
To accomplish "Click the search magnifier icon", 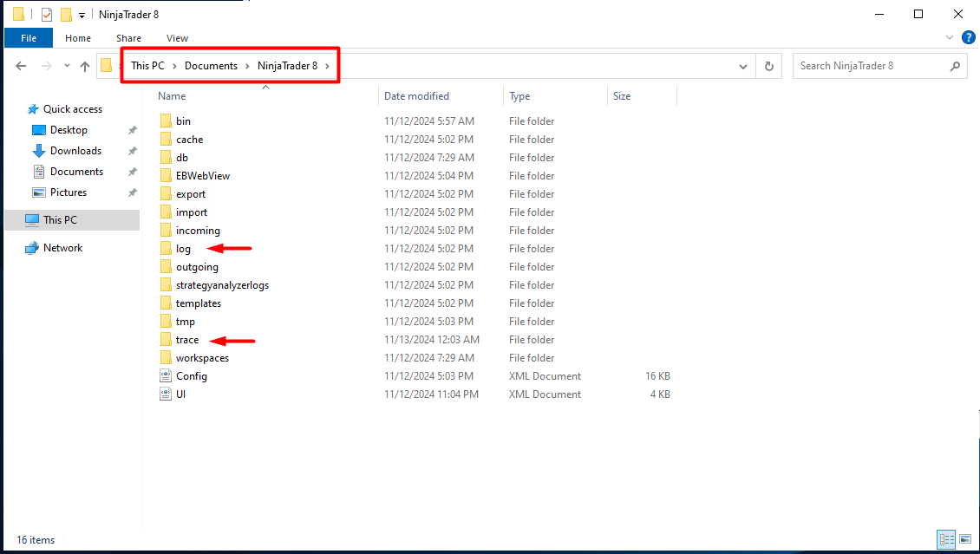I will click(x=955, y=66).
